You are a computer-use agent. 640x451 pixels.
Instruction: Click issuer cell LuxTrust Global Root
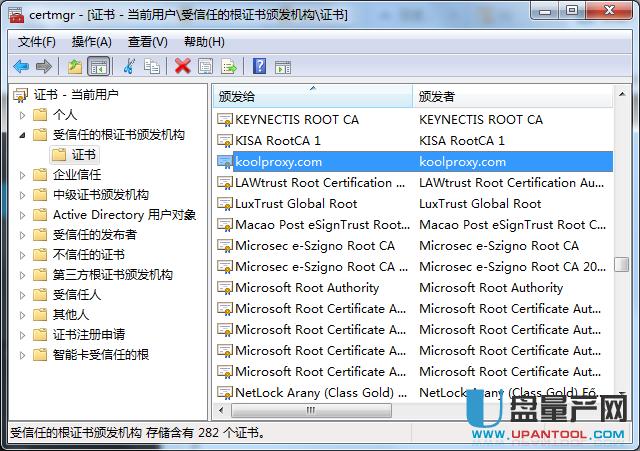[480, 204]
